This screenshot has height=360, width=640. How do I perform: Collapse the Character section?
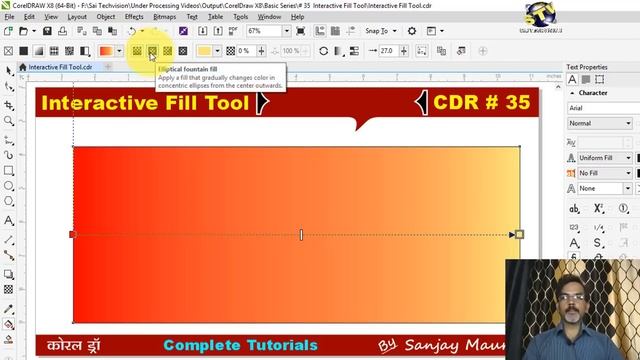(x=572, y=93)
